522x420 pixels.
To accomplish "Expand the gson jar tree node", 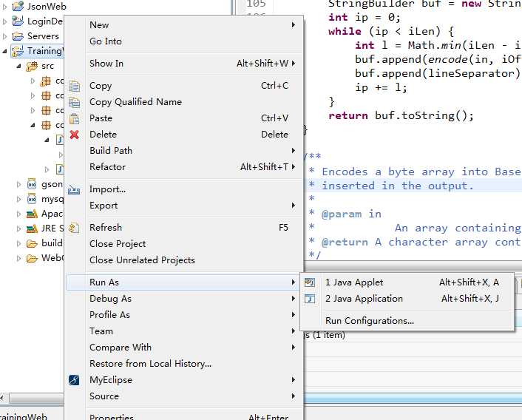I will (19, 184).
